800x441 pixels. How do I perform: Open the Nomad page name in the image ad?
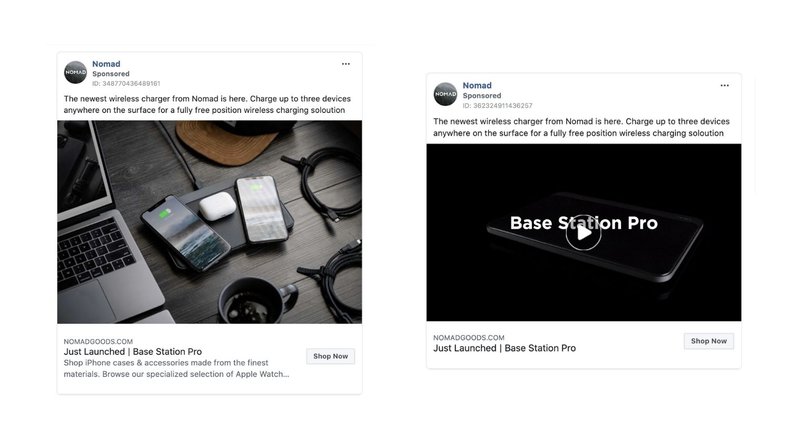(106, 64)
